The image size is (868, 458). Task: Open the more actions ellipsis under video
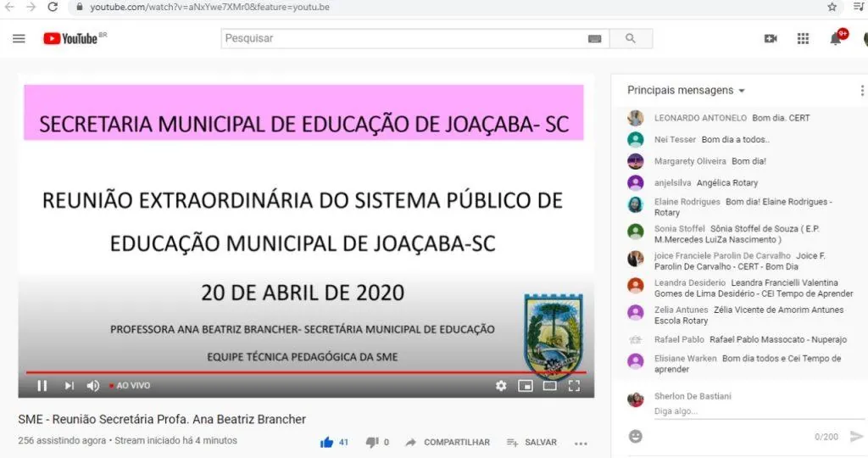click(x=581, y=443)
